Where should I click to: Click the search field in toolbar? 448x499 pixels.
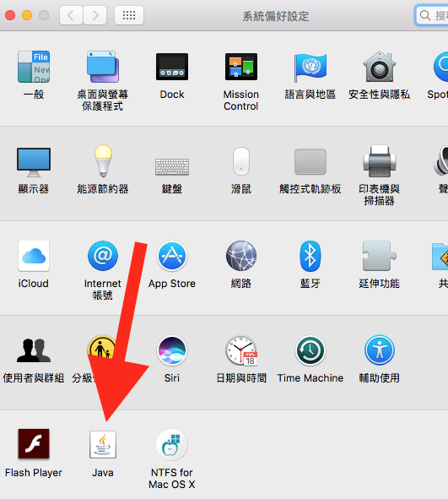click(431, 15)
